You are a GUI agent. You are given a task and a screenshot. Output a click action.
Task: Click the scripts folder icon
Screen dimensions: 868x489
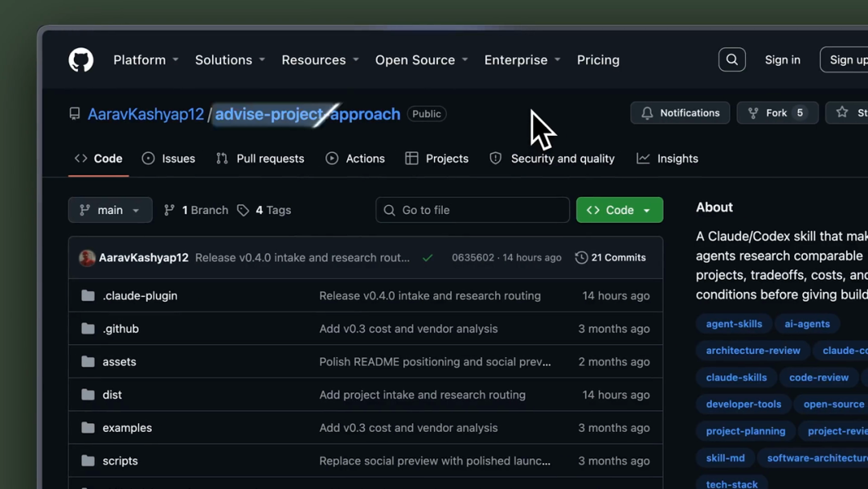[88, 461]
